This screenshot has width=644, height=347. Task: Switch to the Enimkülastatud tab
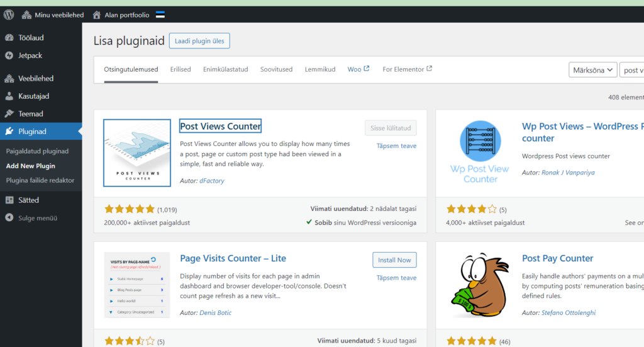tap(225, 69)
